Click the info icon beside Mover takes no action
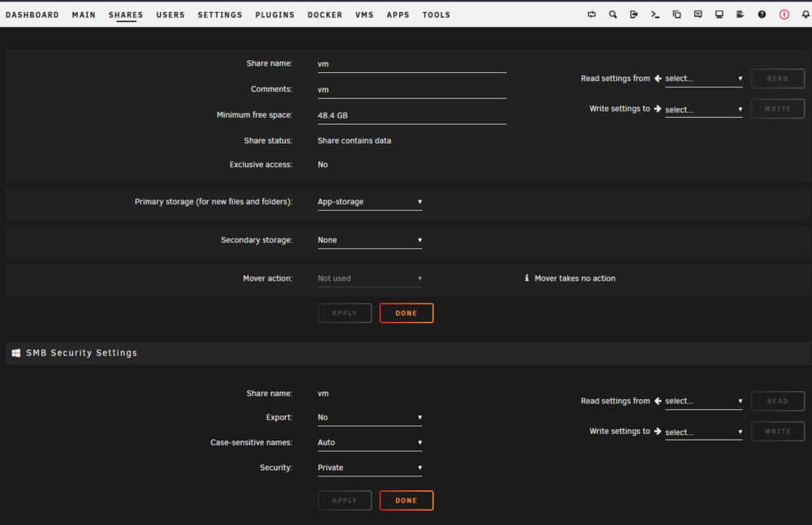The width and height of the screenshot is (812, 525). [527, 278]
